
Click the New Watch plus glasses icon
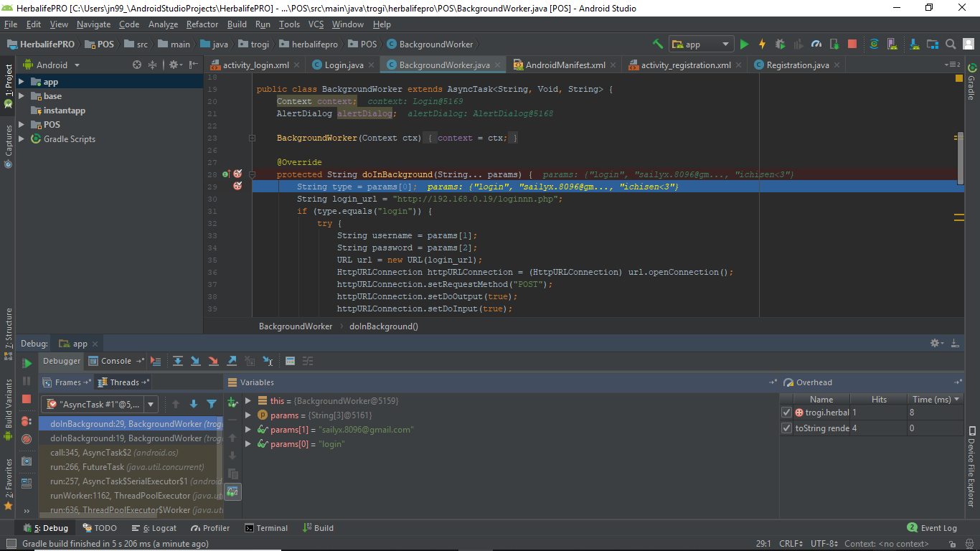232,402
